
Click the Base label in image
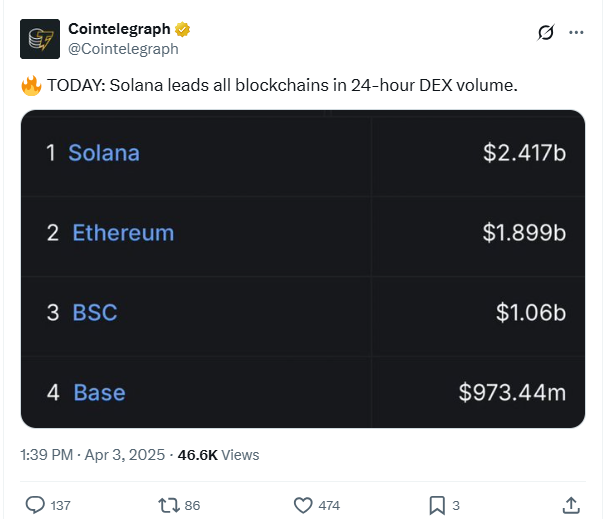pos(99,392)
